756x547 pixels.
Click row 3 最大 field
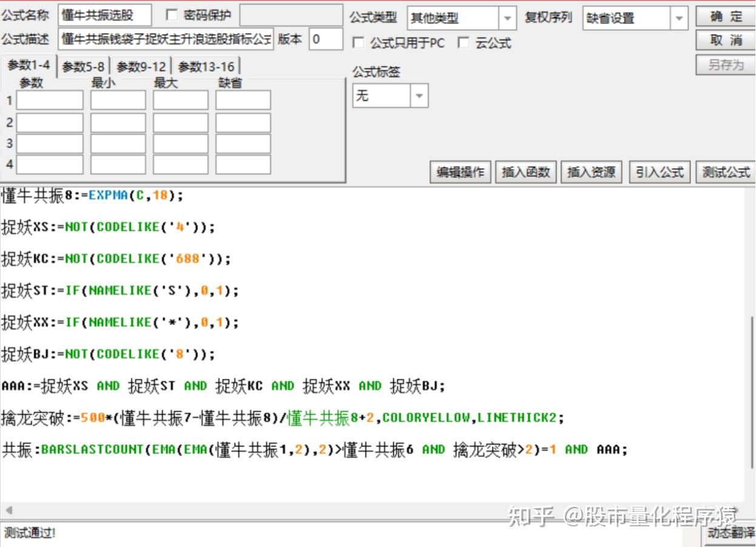coord(181,143)
